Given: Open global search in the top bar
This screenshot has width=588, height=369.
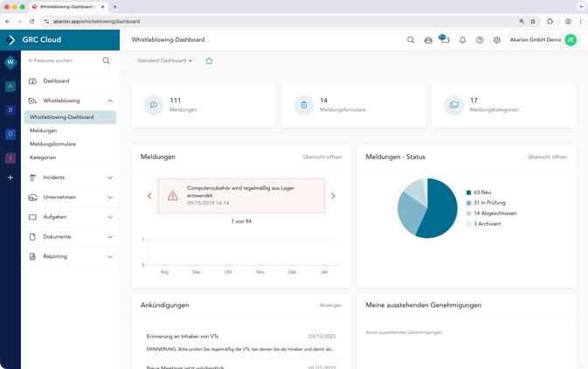Looking at the screenshot, I should coord(411,40).
